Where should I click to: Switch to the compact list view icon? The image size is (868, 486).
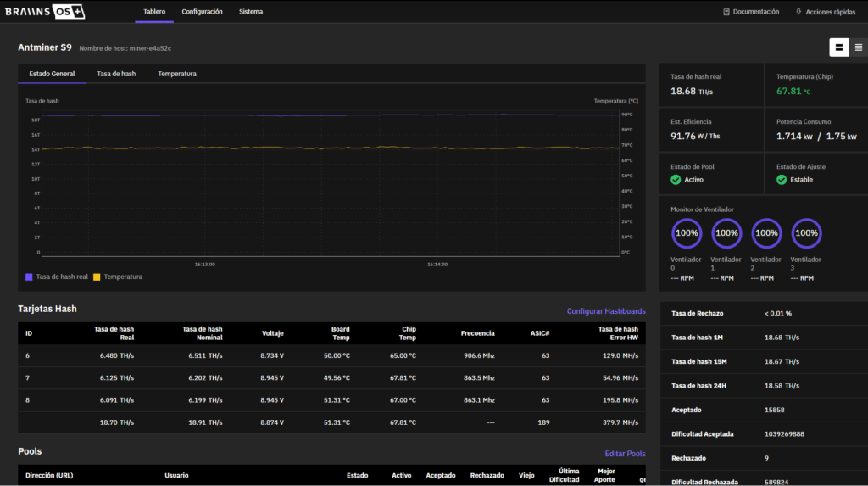point(858,47)
